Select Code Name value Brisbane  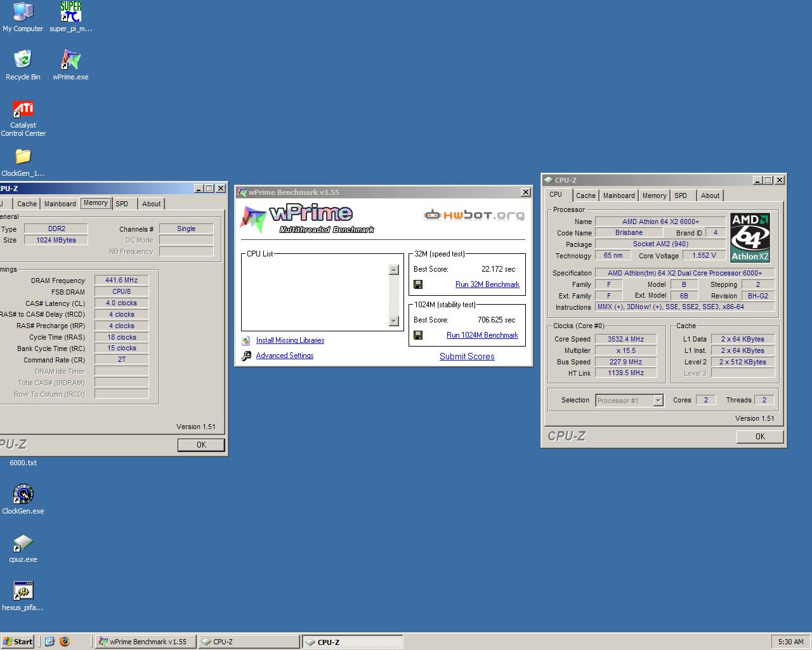629,233
